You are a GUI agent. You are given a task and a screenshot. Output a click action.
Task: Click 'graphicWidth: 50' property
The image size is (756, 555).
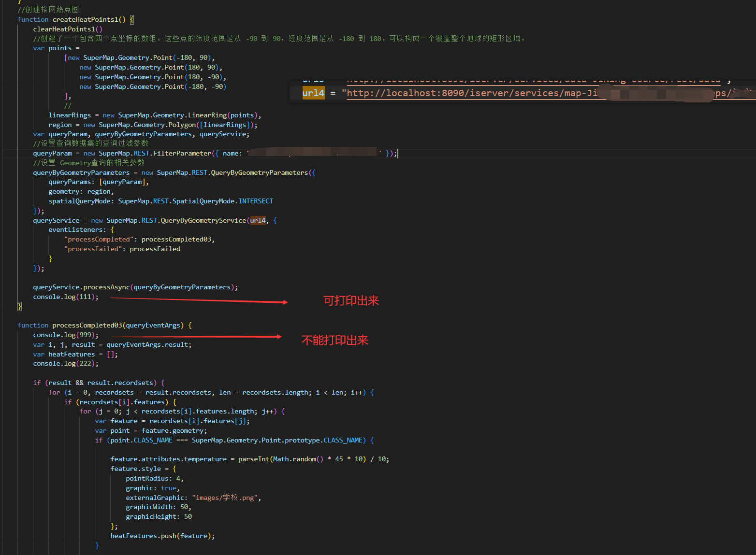[159, 507]
